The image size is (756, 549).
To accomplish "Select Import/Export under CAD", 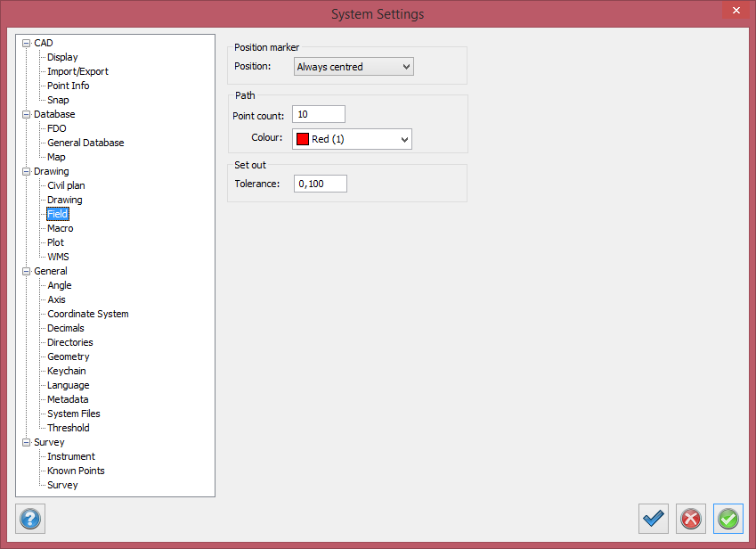I will [x=77, y=71].
